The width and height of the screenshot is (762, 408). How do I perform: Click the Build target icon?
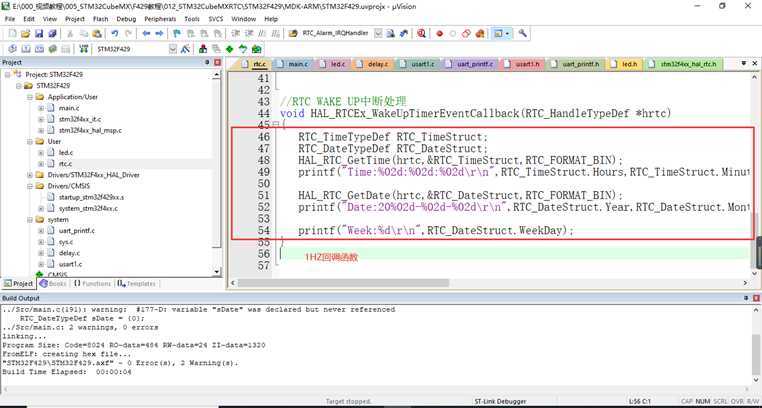click(26, 49)
